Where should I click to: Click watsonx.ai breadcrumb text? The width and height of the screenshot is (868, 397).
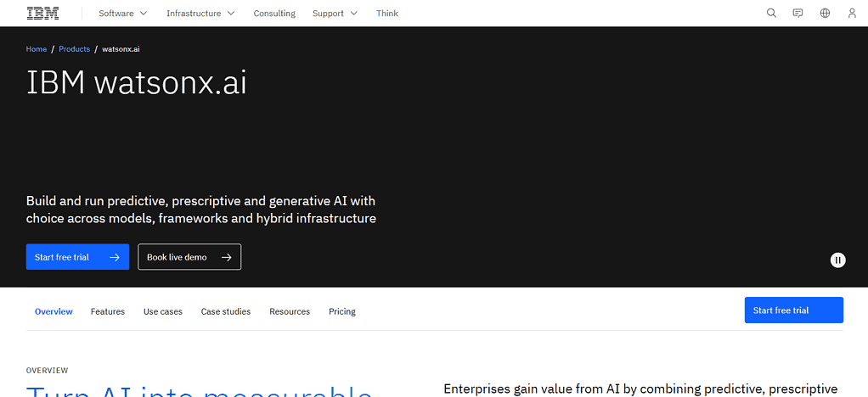[121, 49]
